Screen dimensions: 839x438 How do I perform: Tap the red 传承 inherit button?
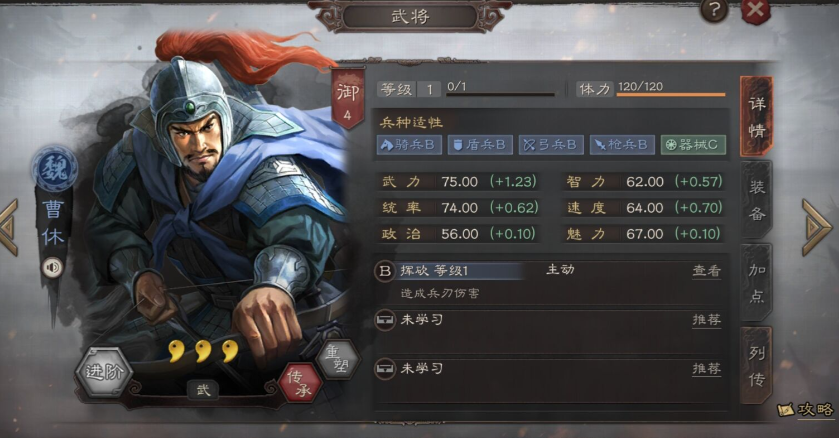300,382
